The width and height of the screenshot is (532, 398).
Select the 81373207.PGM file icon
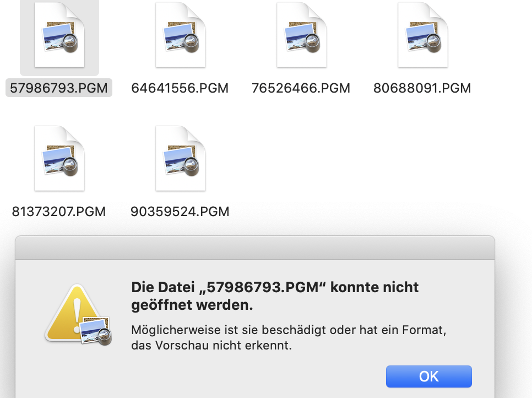[x=59, y=159]
